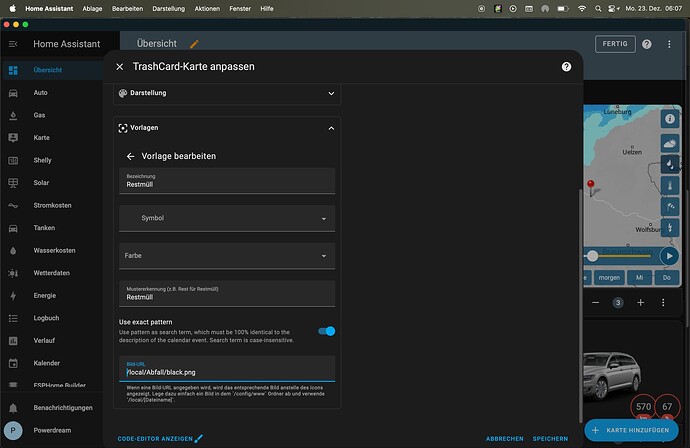Disable the Use exact pattern switch

point(327,331)
